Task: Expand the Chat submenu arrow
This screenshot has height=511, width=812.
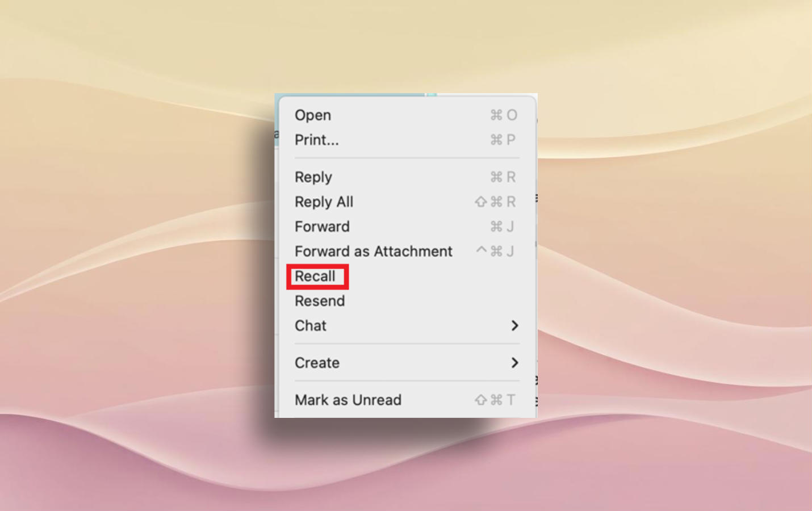Action: point(514,326)
